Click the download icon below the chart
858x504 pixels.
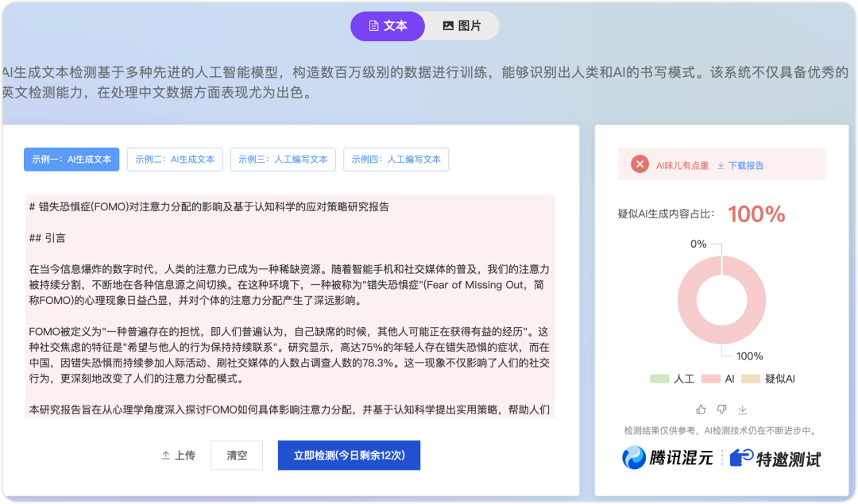click(x=743, y=409)
